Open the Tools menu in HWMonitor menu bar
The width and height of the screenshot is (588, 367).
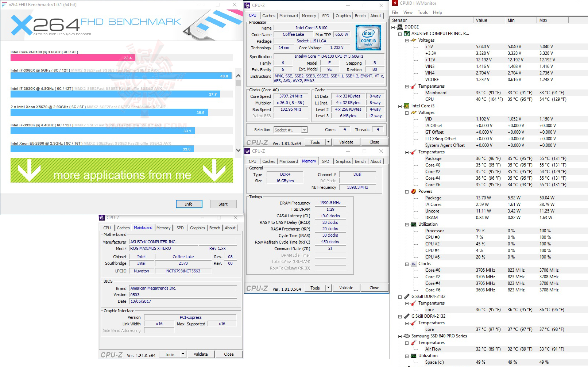(x=423, y=12)
